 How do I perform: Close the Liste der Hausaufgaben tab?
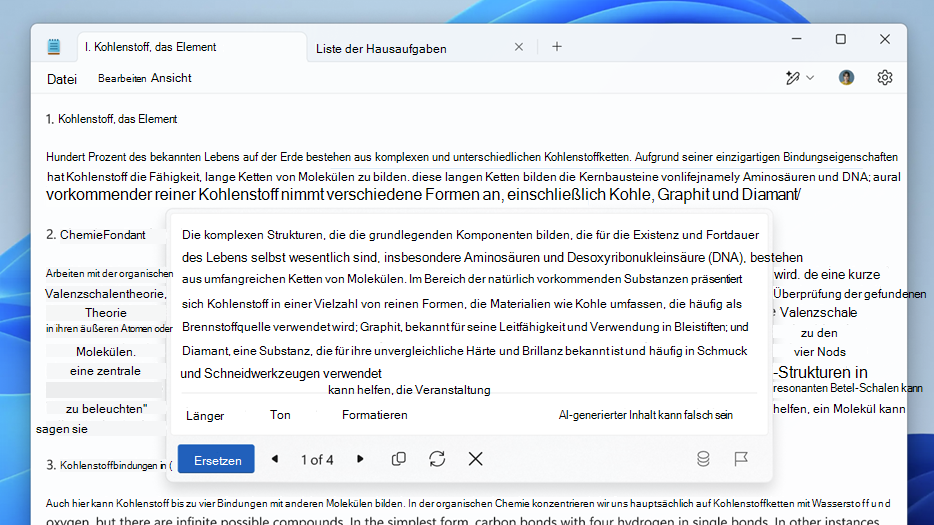(519, 47)
